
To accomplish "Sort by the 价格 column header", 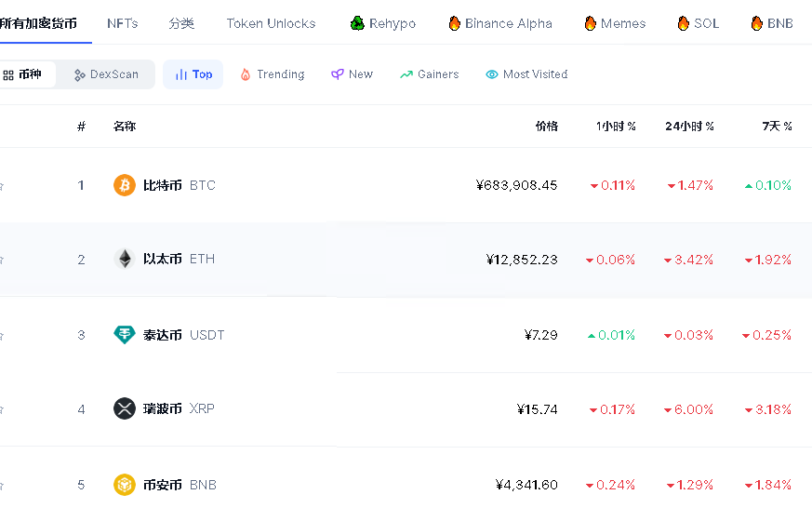I will (x=547, y=127).
